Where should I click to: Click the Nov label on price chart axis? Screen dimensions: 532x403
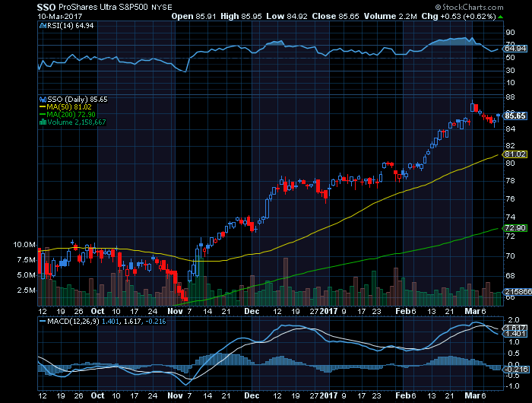point(175,311)
